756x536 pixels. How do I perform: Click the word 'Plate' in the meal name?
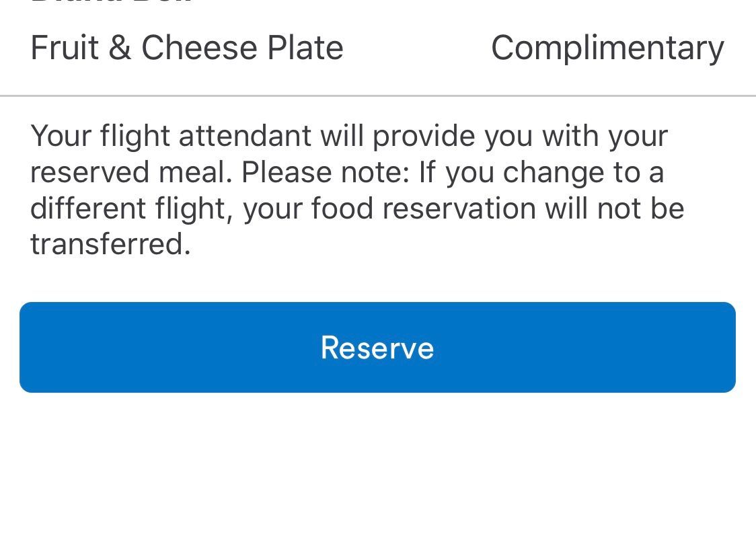point(305,47)
